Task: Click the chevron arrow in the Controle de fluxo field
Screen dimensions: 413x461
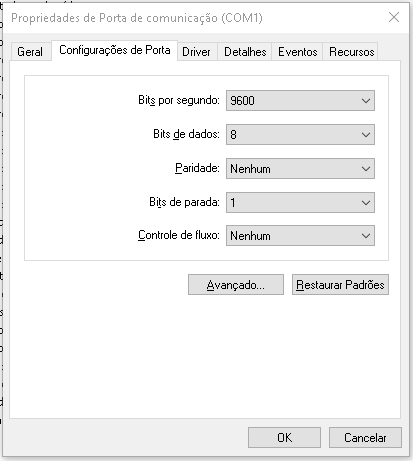Action: pos(366,236)
